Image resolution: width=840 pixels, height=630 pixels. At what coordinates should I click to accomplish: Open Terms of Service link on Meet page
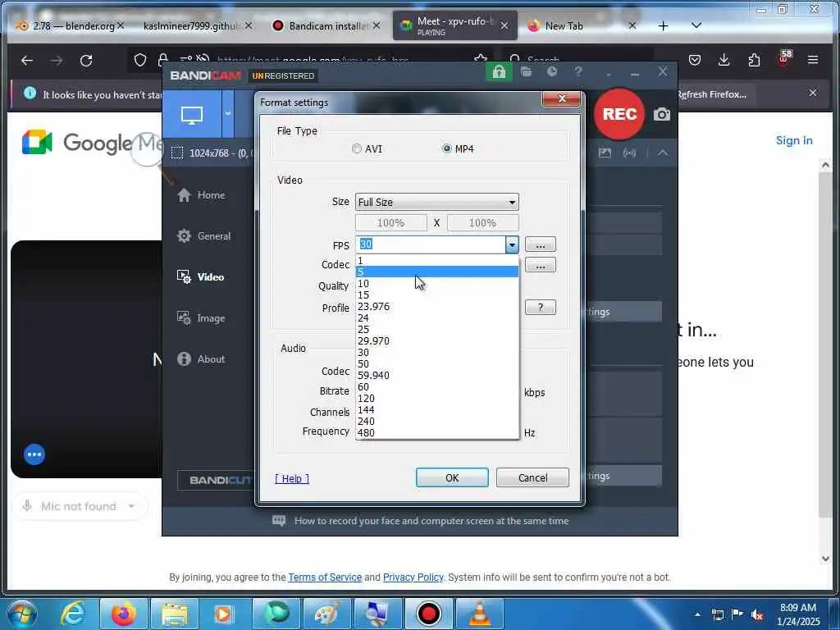(325, 577)
